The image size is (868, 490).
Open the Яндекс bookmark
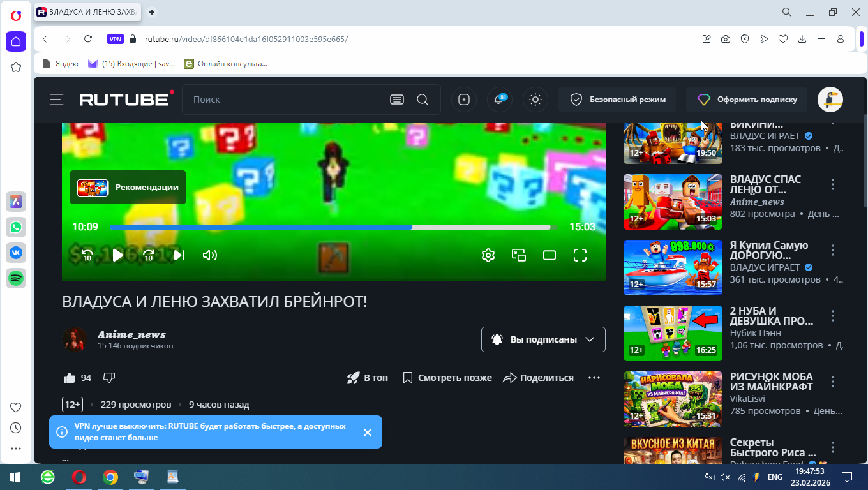(61, 64)
